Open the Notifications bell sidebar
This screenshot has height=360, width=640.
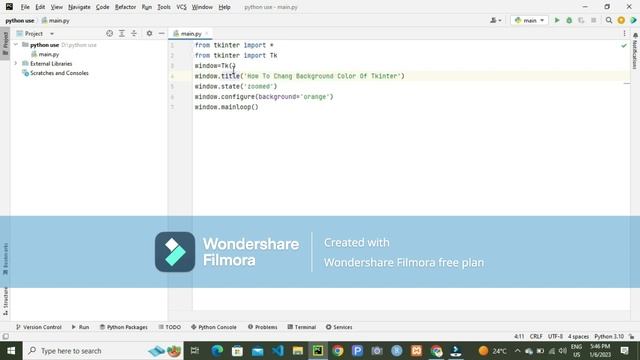[635, 52]
